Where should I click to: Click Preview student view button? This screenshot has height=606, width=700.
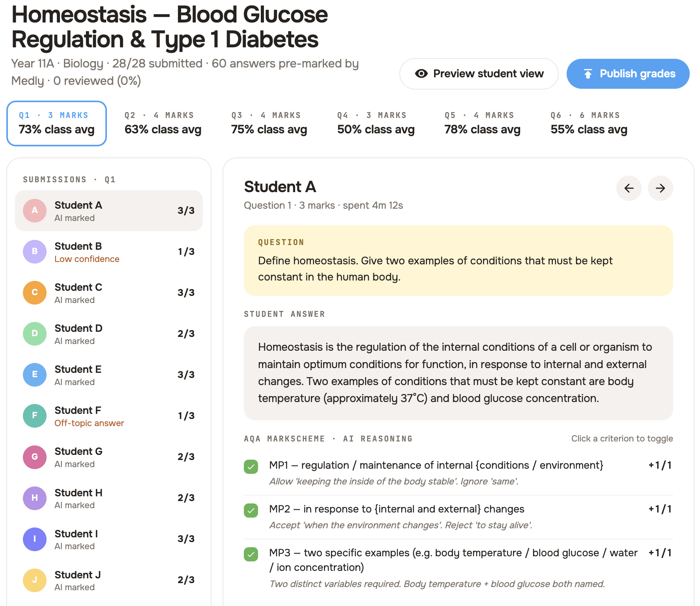pos(479,74)
